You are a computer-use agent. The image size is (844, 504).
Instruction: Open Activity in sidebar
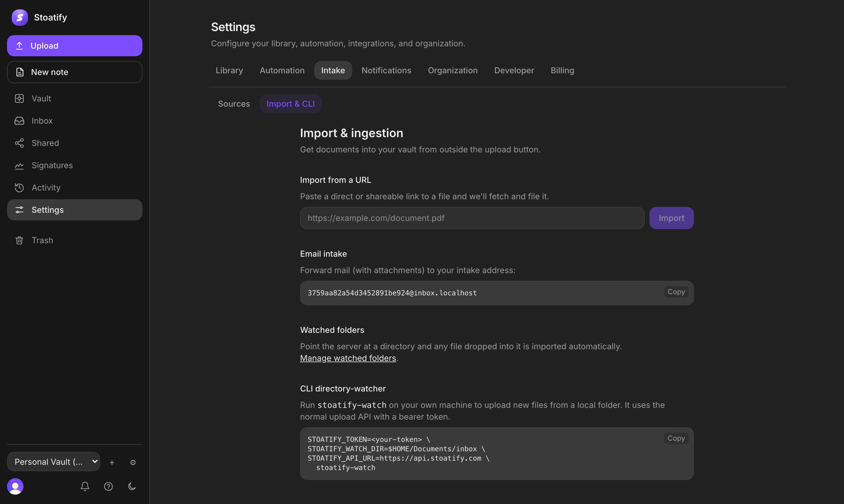(x=75, y=188)
